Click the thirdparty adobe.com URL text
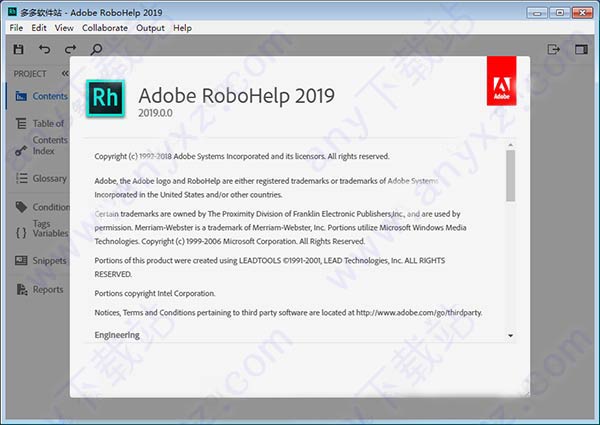The width and height of the screenshot is (600, 425). (x=419, y=313)
